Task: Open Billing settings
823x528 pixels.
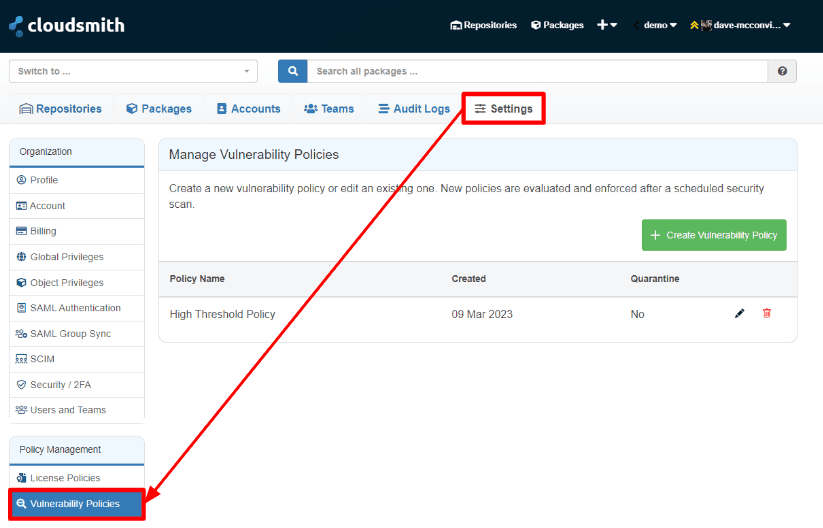Action: pos(77,231)
